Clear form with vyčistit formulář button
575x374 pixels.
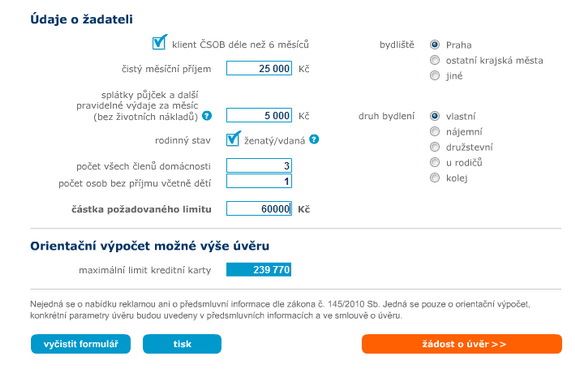81,344
